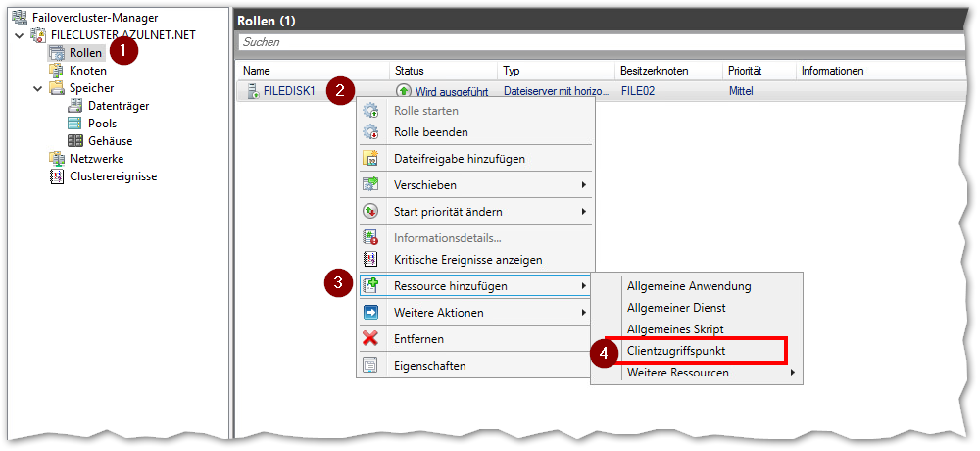Click the Pools icon under Speicher
The image size is (980, 451).
tap(75, 124)
